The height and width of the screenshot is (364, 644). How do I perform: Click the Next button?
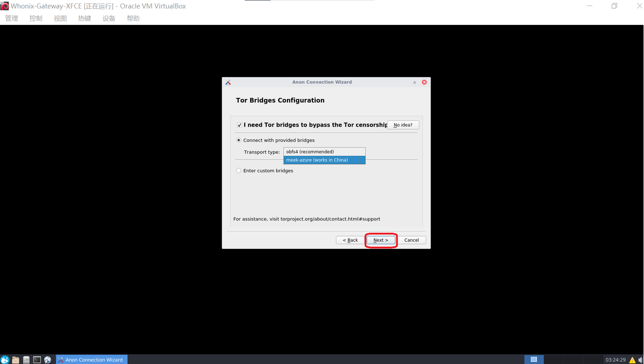point(381,240)
